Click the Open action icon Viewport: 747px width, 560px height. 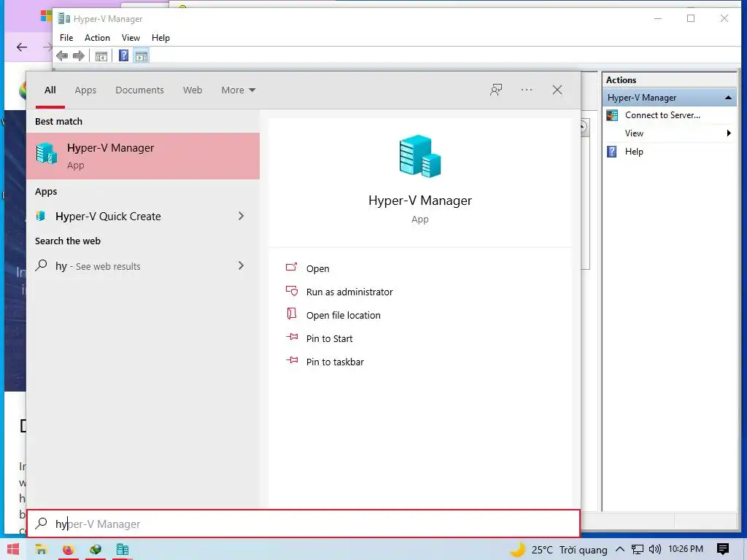[x=292, y=267]
